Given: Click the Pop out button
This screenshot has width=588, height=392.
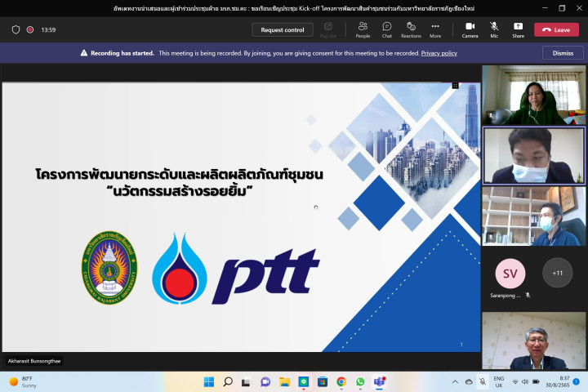Looking at the screenshot, I should click(328, 29).
